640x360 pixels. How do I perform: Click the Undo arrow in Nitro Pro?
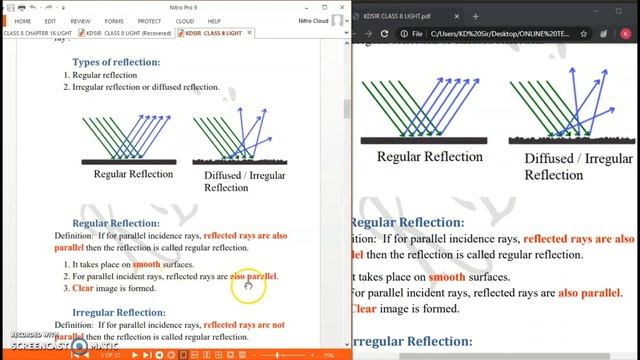33,8
